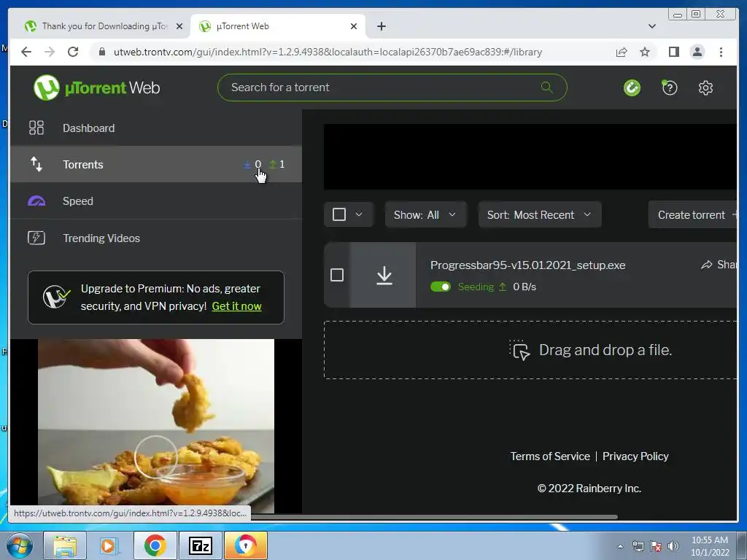The height and width of the screenshot is (560, 747).
Task: Click the Create torrent button
Action: pos(693,215)
